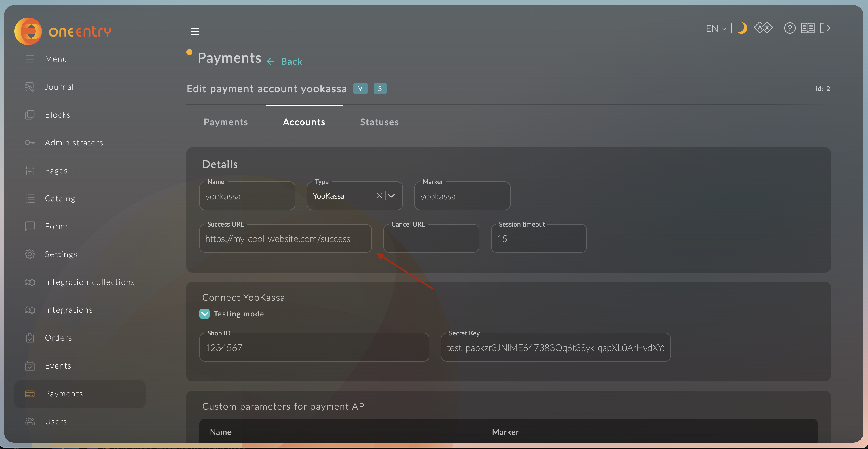Open Catalog in the sidebar
The height and width of the screenshot is (449, 868).
click(x=60, y=198)
